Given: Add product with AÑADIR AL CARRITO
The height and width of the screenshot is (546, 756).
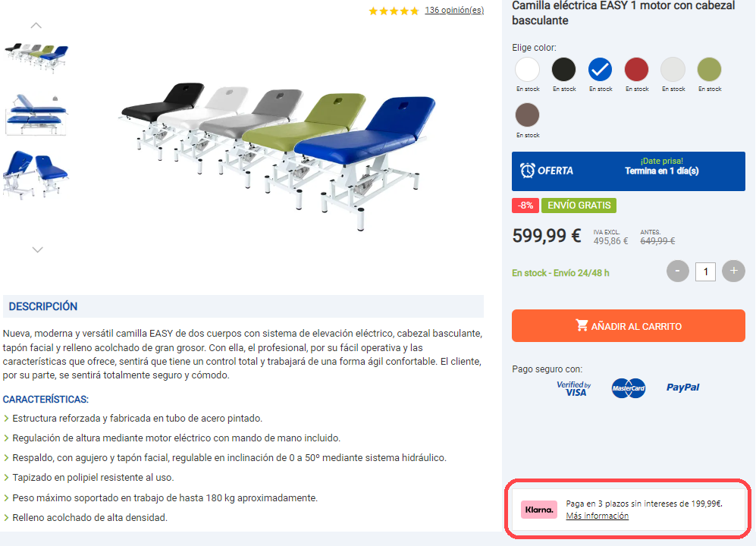Looking at the screenshot, I should (x=629, y=326).
